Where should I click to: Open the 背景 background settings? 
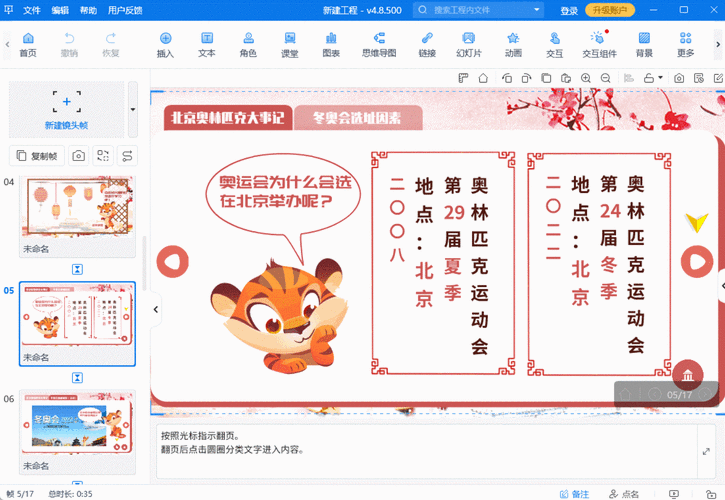pyautogui.click(x=644, y=45)
